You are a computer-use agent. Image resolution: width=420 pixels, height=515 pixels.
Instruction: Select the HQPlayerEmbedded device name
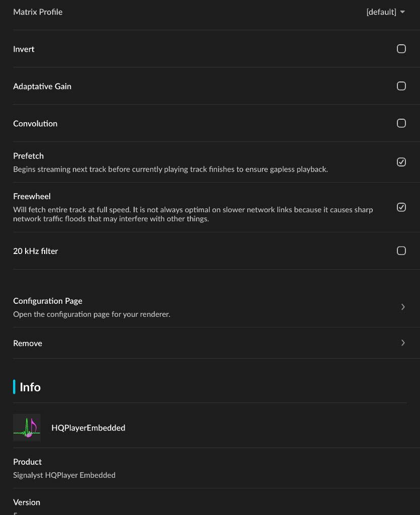coord(88,427)
